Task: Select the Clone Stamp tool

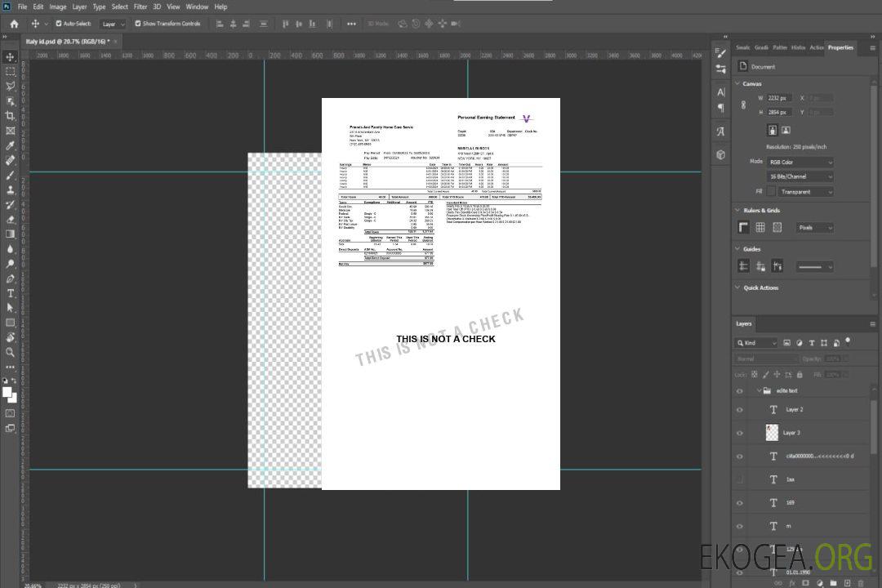Action: 10,189
